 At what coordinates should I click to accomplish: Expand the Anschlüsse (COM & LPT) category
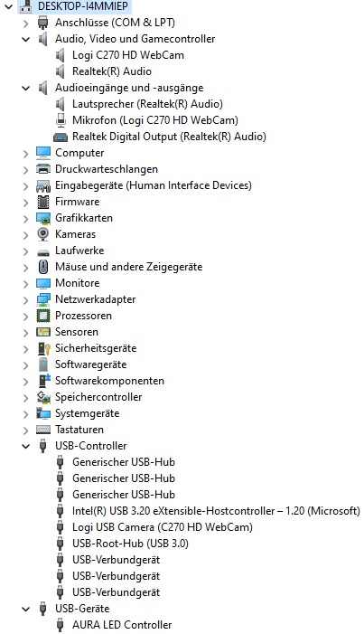tap(26, 23)
